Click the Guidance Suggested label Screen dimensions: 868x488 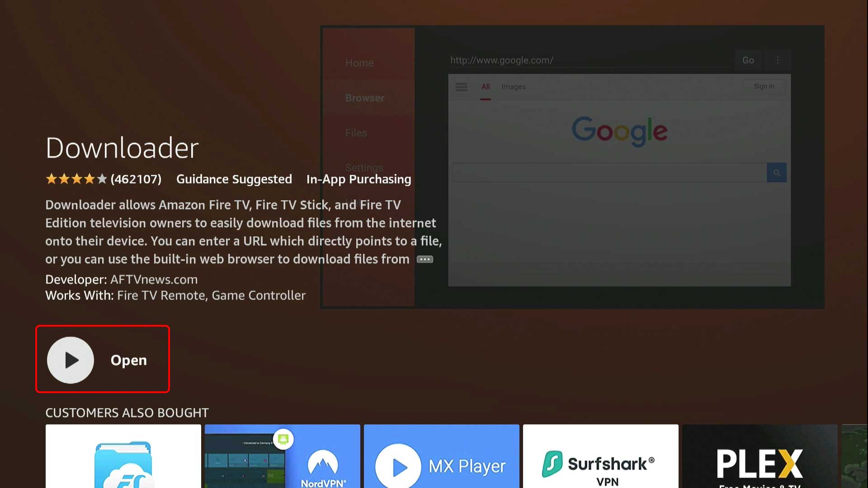(234, 179)
